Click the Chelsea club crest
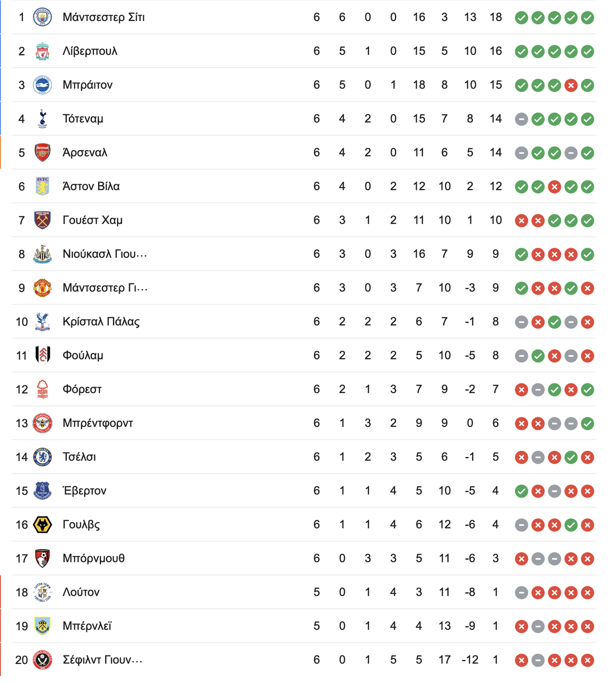The width and height of the screenshot is (616, 683). (43, 457)
